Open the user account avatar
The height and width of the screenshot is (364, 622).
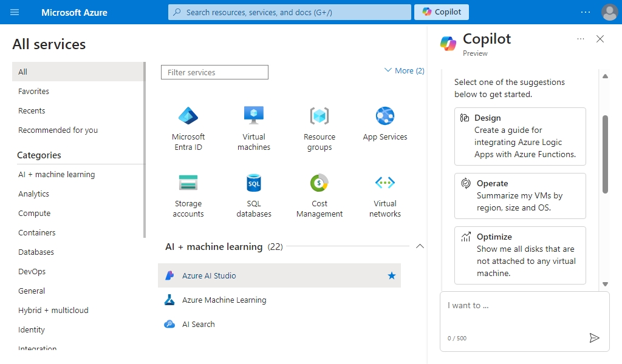click(609, 12)
